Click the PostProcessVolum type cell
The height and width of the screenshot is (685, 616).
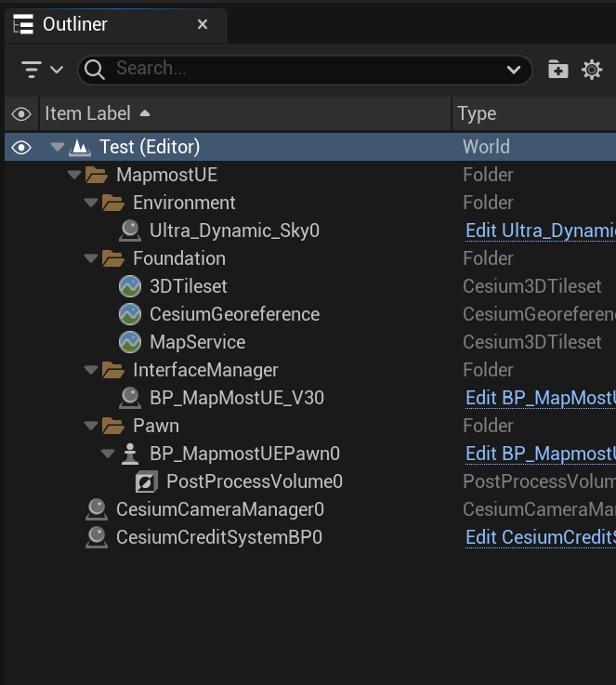coord(539,481)
